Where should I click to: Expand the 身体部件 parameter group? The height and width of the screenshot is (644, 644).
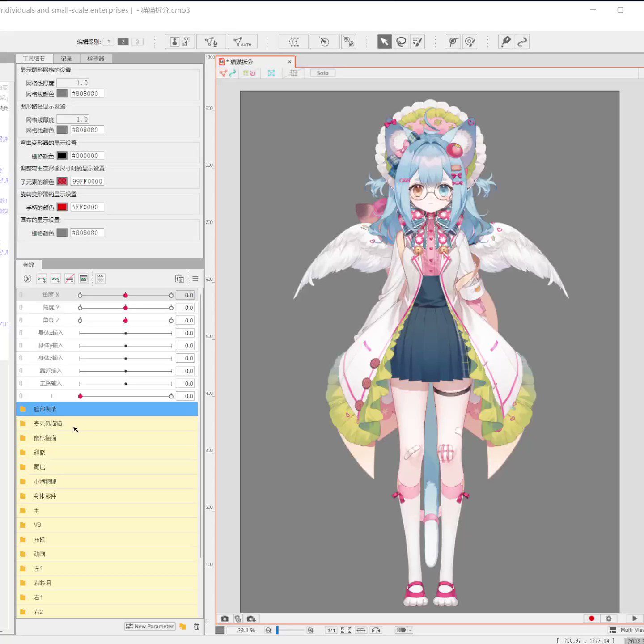(107, 496)
